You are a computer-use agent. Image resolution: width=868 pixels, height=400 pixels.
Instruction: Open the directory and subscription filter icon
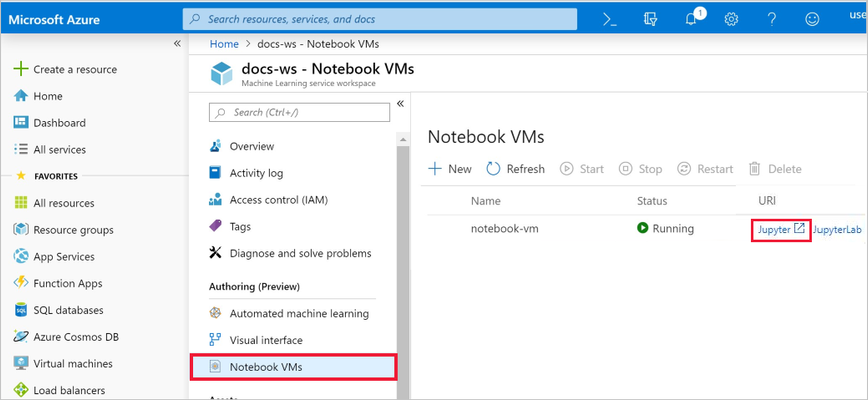(x=650, y=19)
